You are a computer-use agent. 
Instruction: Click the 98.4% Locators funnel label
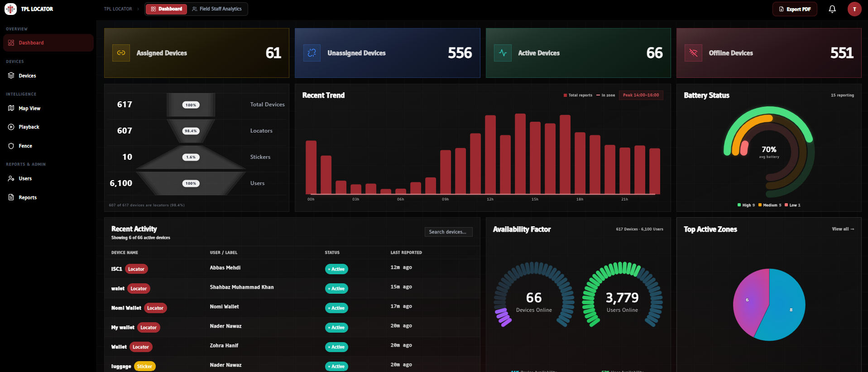click(x=191, y=131)
